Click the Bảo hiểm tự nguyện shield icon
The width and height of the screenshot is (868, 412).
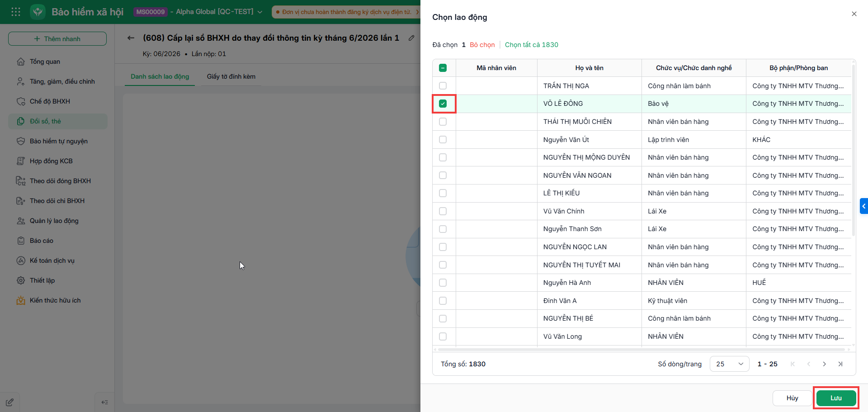click(x=21, y=141)
